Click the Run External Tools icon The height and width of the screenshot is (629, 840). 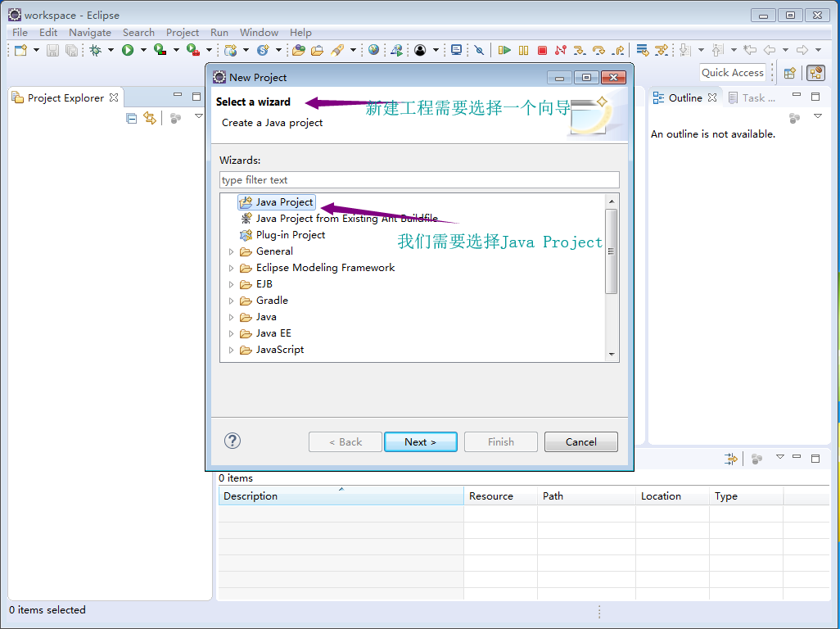pyautogui.click(x=193, y=50)
